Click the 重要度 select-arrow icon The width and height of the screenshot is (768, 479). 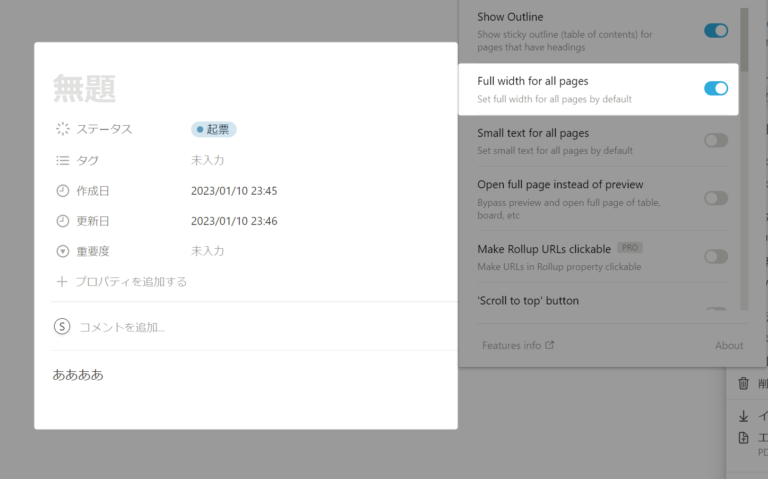63,251
